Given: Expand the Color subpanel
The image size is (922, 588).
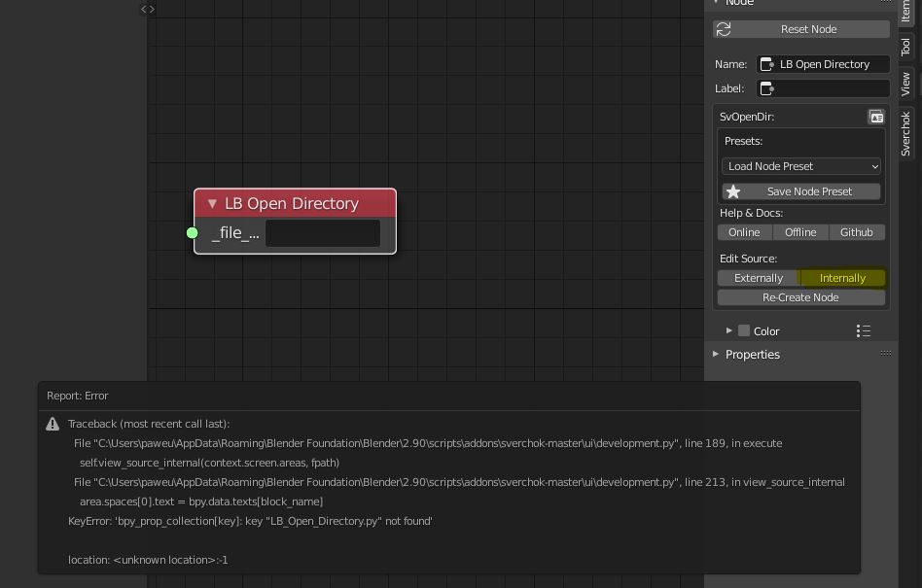Looking at the screenshot, I should (x=729, y=330).
